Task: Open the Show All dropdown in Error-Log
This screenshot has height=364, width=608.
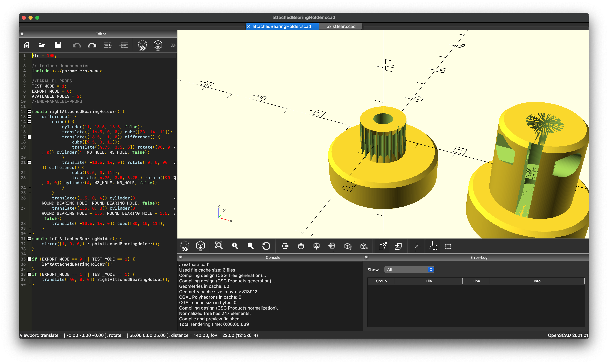Action: point(409,270)
